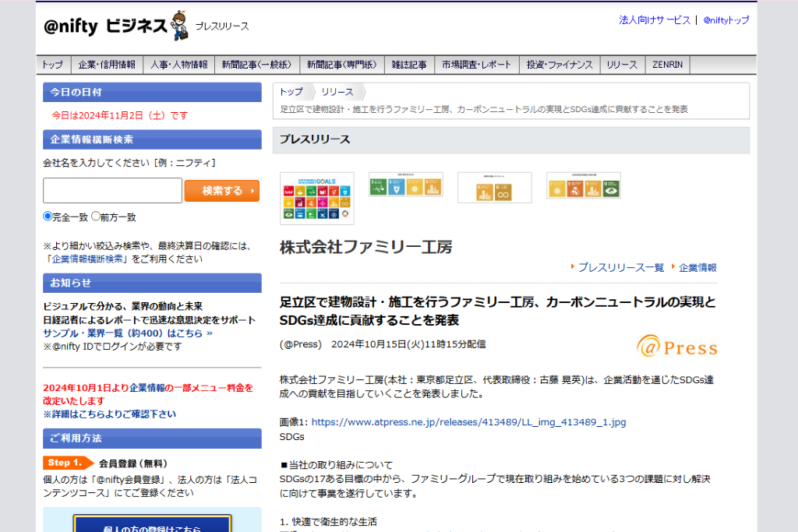Click 株式会社ファミリー工房 company heading
Image resolution: width=798 pixels, height=532 pixels.
click(366, 247)
